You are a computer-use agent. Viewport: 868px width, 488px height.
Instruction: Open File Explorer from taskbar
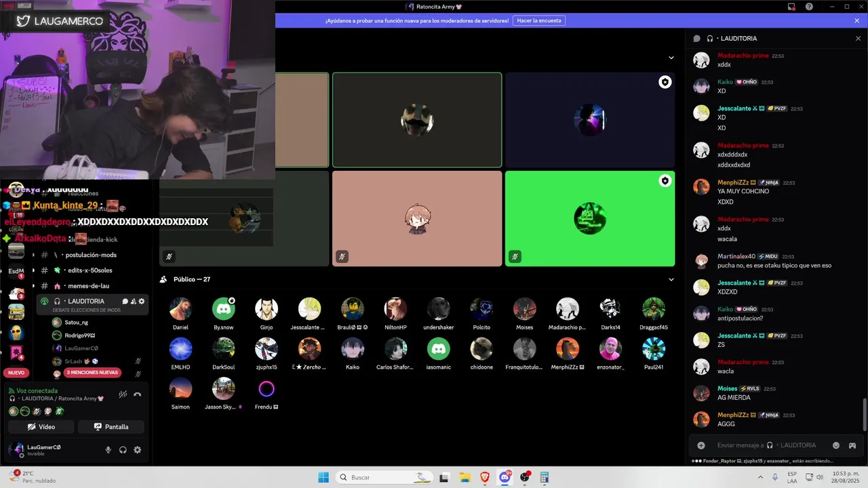[x=465, y=477]
